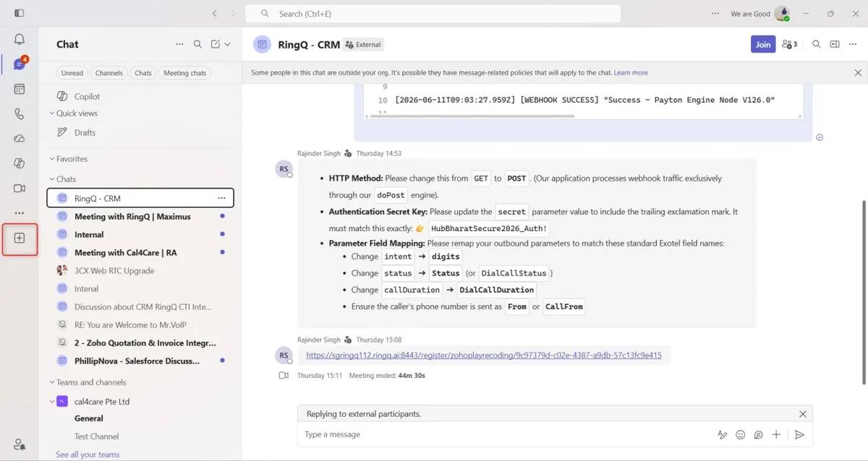The image size is (868, 461).
Task: Open PhillipNova - Salesforce Discussion chat
Action: 140,361
